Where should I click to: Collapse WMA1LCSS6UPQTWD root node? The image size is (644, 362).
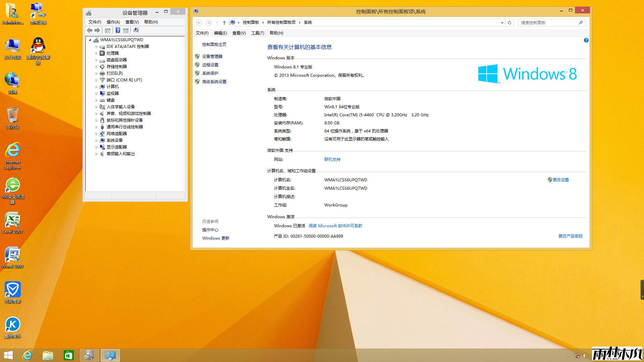pos(90,40)
